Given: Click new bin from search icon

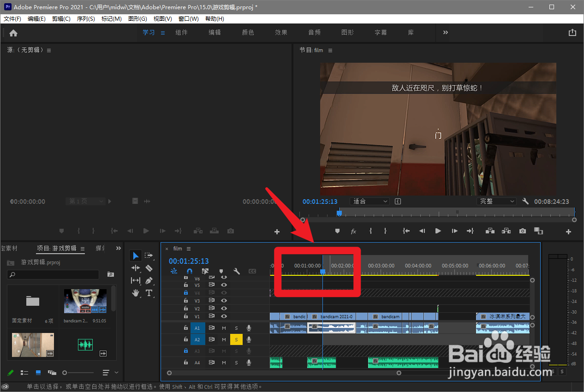Looking at the screenshot, I should (x=111, y=274).
